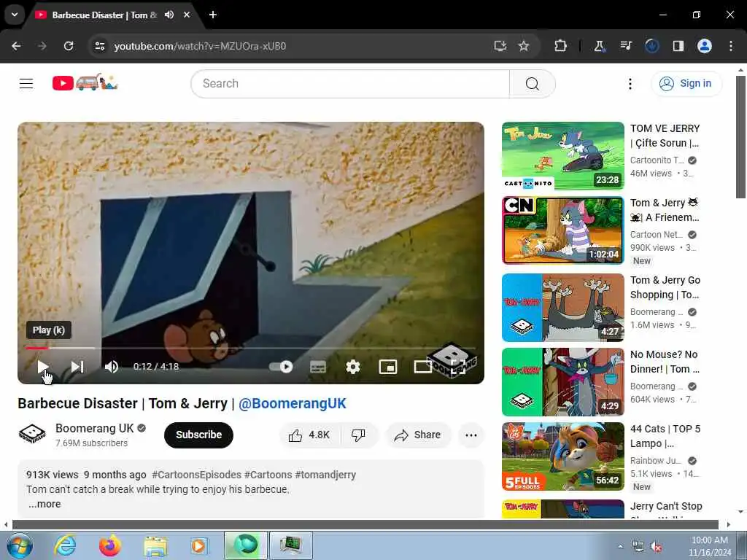Image resolution: width=747 pixels, height=560 pixels.
Task: Bookmark this page with star
Action: pyautogui.click(x=524, y=46)
